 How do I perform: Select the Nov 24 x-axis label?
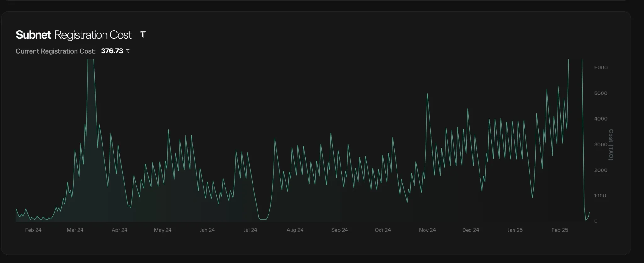(427, 230)
